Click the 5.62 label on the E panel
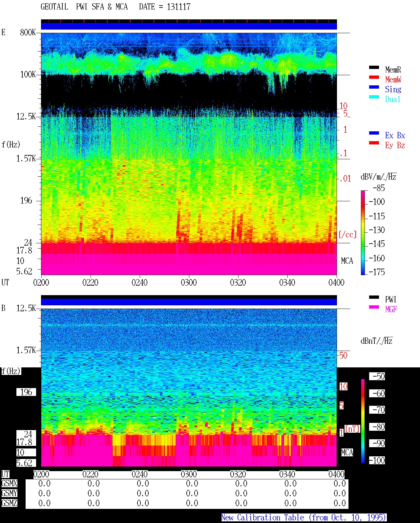Screen dimensions: 420x523 pos(24,272)
